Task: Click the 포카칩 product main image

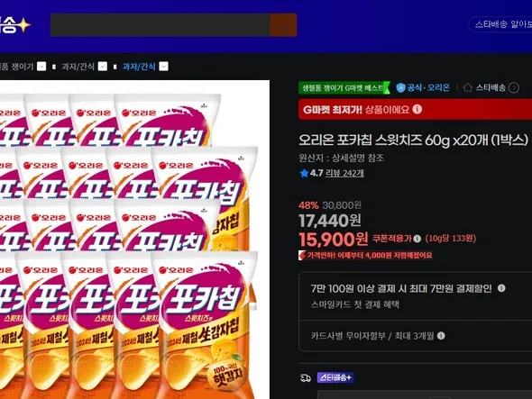Action: pos(134,240)
